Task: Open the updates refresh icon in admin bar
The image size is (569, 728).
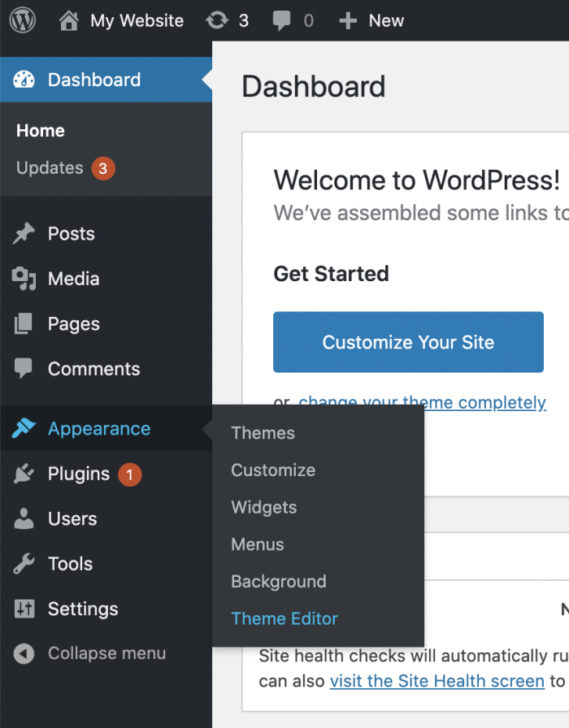Action: (217, 20)
